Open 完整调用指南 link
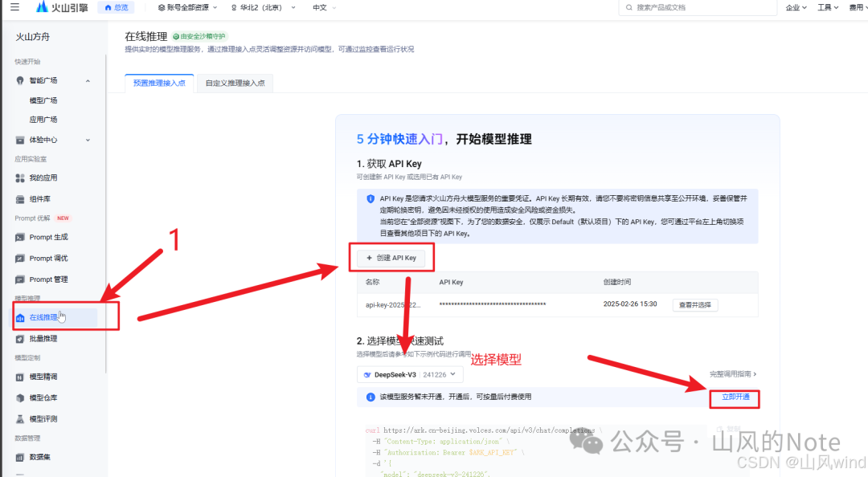This screenshot has width=868, height=477. [x=733, y=374]
